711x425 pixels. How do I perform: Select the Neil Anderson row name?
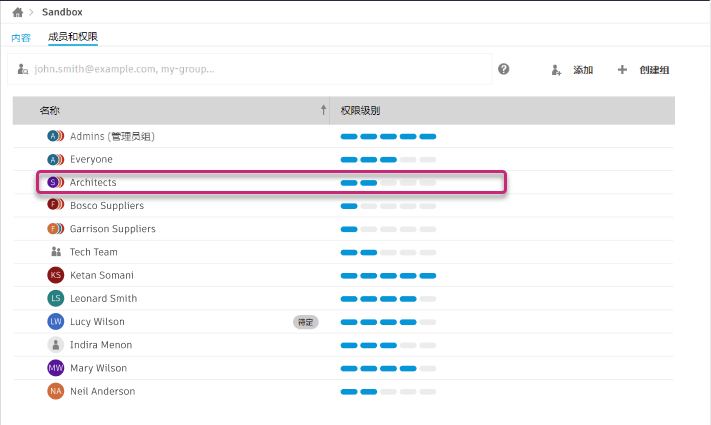pos(102,391)
